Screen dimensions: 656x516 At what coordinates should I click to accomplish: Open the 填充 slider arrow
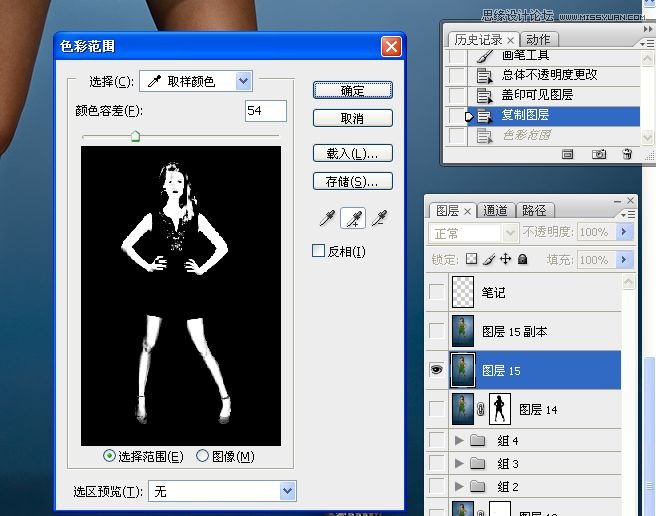(624, 259)
